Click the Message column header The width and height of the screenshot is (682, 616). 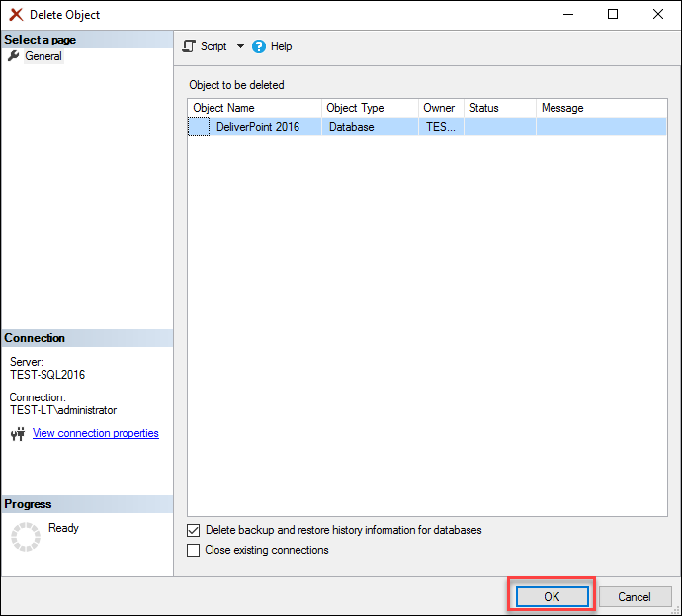point(602,108)
